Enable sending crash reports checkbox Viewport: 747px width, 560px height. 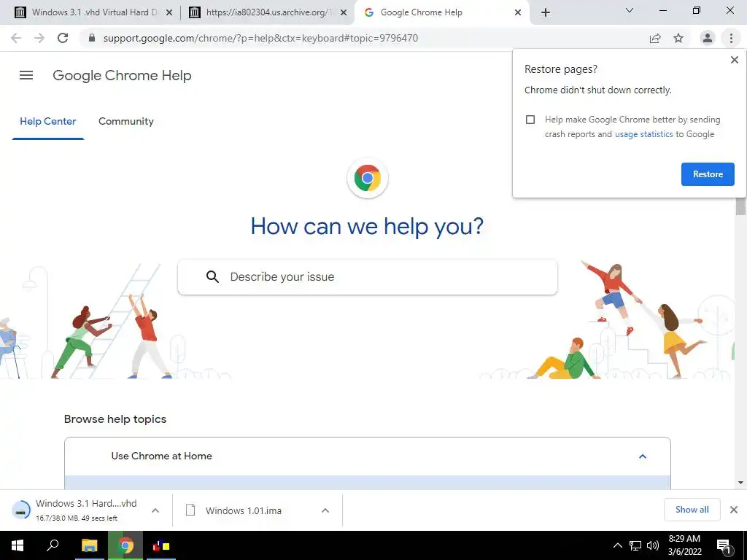(x=530, y=120)
